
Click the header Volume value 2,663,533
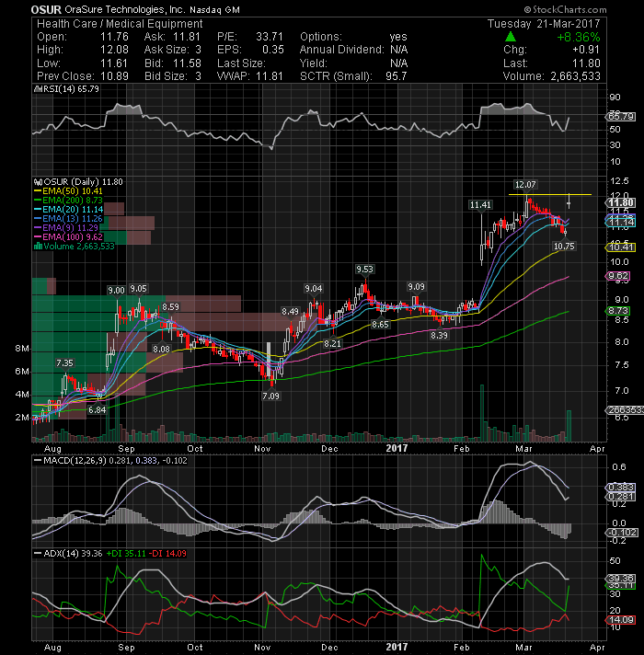coord(575,76)
